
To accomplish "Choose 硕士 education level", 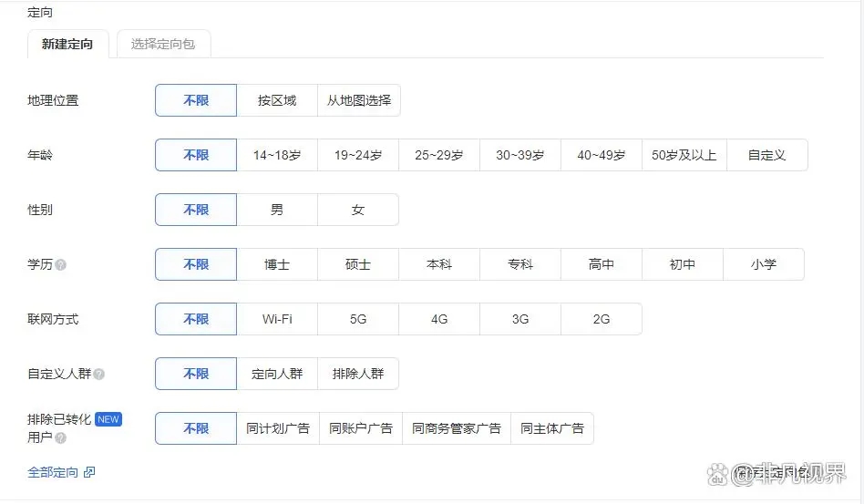I will 358,264.
